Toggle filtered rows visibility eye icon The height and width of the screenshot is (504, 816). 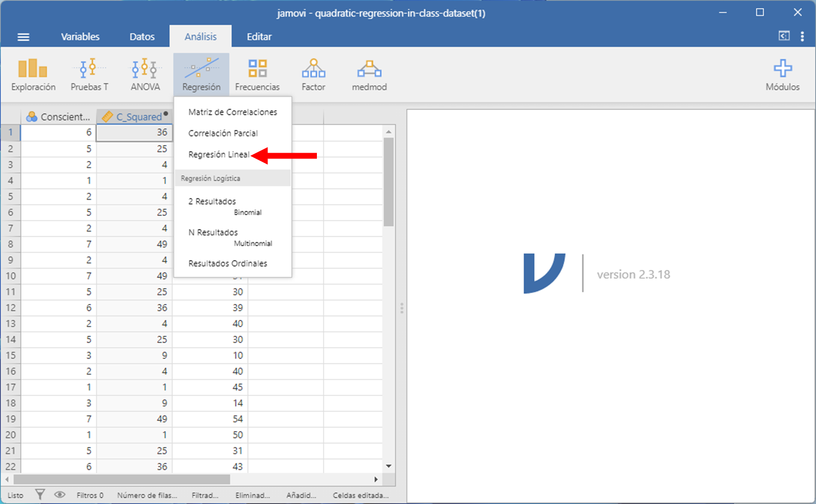(60, 495)
